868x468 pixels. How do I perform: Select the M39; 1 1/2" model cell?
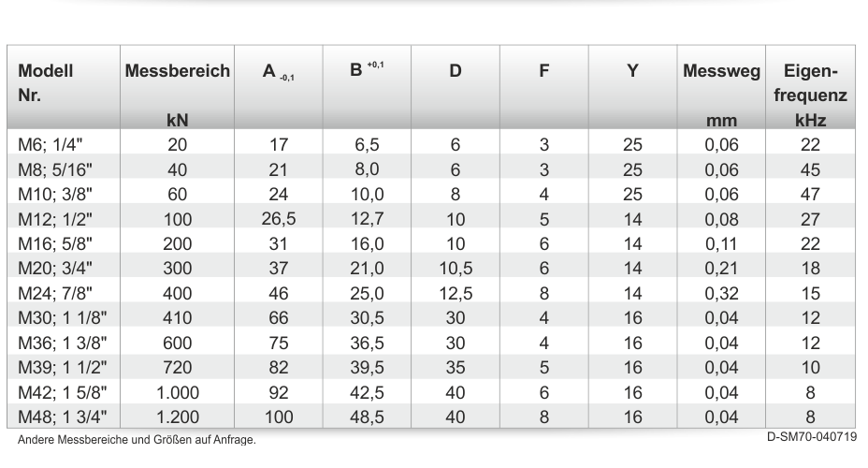(x=64, y=367)
